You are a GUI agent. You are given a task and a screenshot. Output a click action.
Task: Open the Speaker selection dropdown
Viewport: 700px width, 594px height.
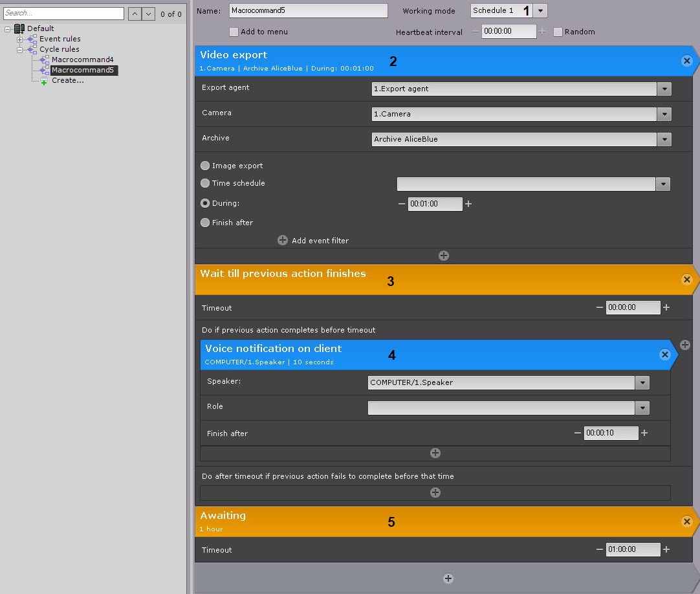coord(642,382)
